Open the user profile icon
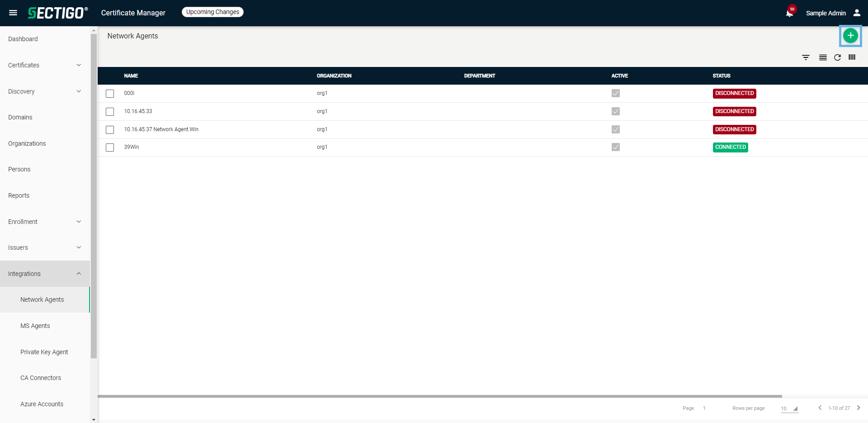This screenshot has height=423, width=868. point(857,13)
